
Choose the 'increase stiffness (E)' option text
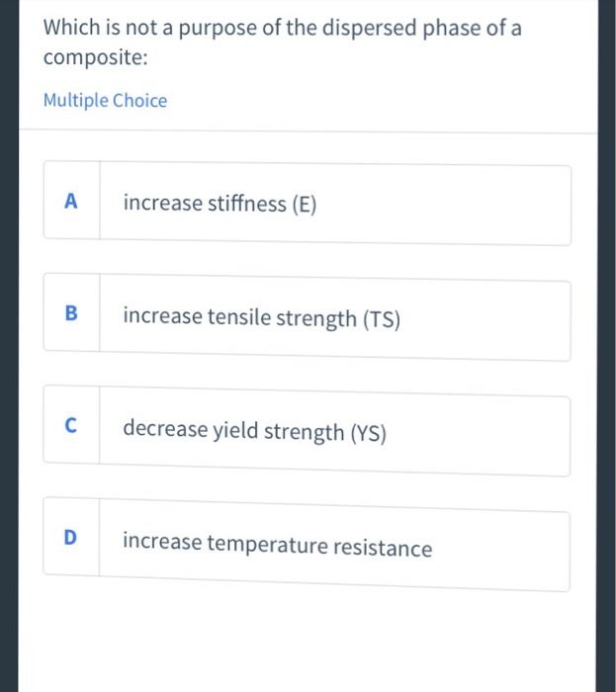(220, 204)
